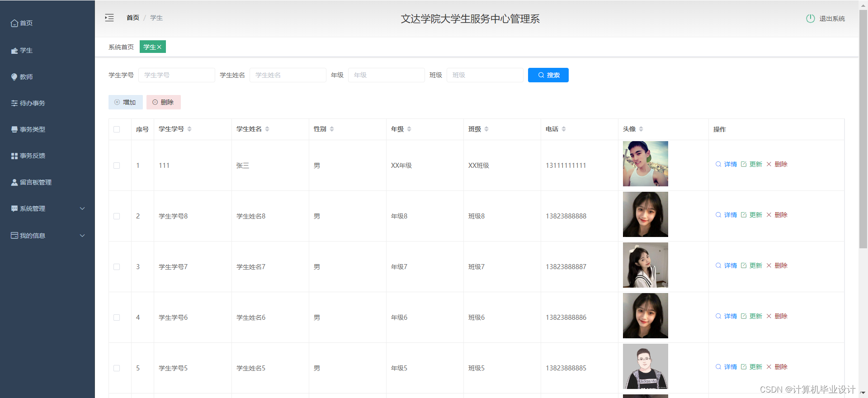Image resolution: width=868 pixels, height=398 pixels.
Task: Click the red X icon in 学生姓名7 row
Action: pyautogui.click(x=769, y=265)
